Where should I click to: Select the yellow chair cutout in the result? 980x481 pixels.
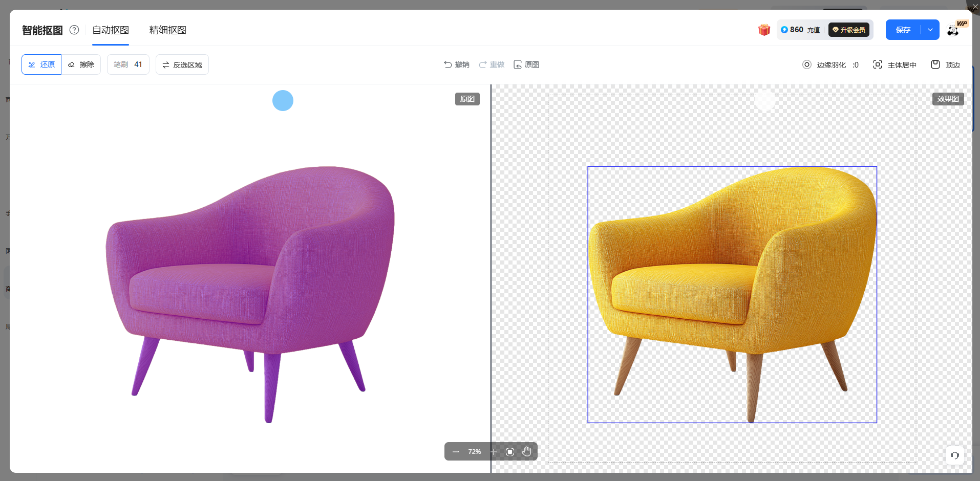click(732, 294)
